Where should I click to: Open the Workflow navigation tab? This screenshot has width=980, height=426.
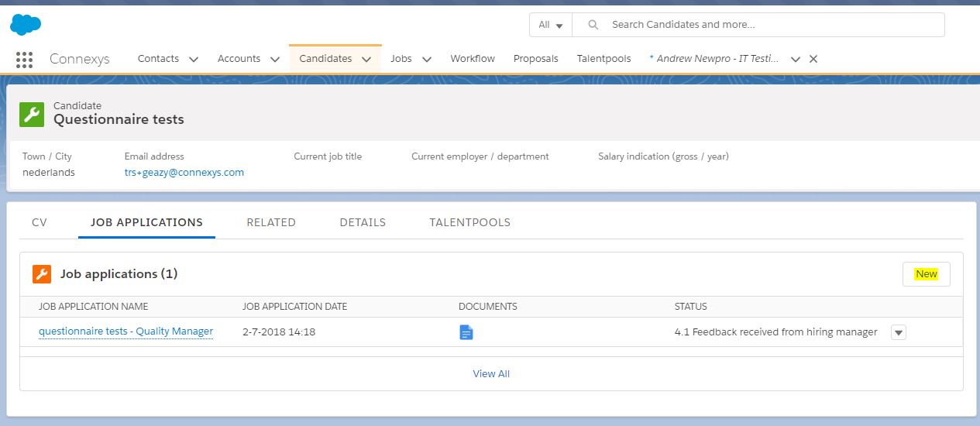(x=473, y=59)
